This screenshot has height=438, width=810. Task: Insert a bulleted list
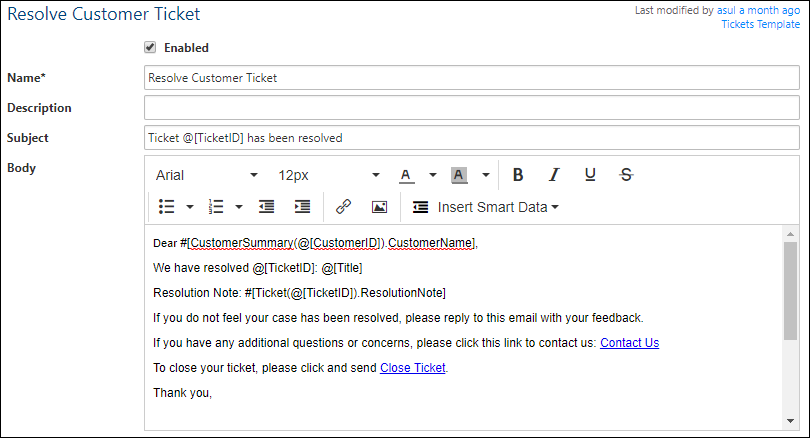tap(167, 207)
